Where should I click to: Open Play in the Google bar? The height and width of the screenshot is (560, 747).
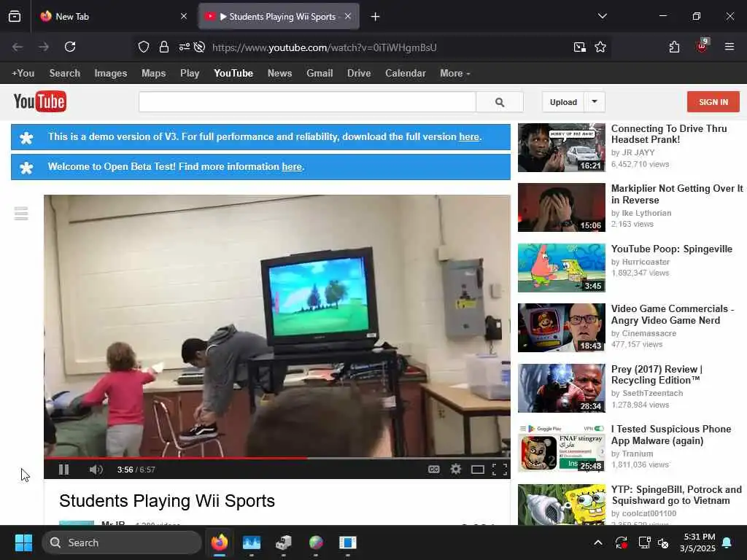point(190,74)
